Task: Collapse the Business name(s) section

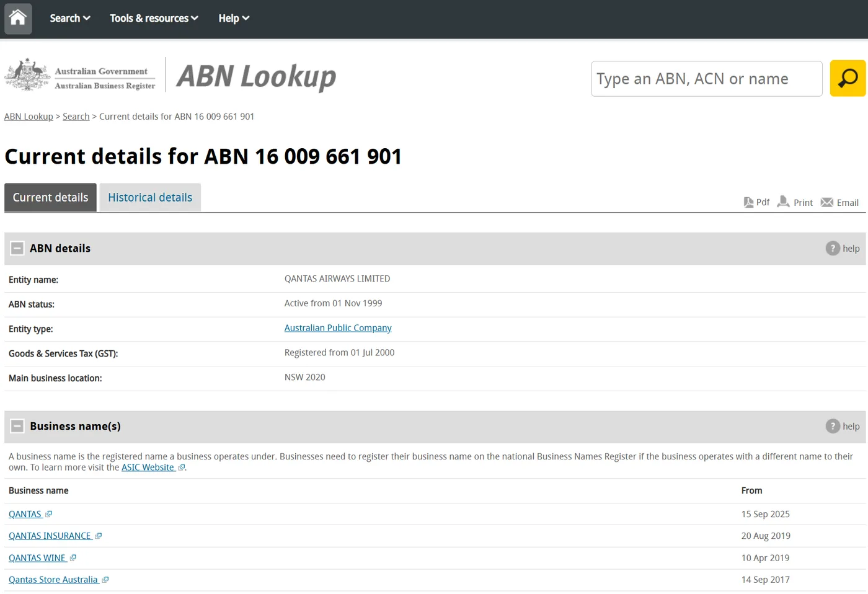Action: 17,427
